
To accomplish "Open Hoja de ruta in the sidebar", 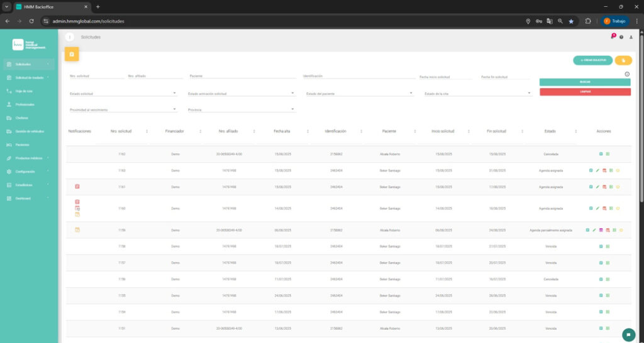I will tap(25, 91).
